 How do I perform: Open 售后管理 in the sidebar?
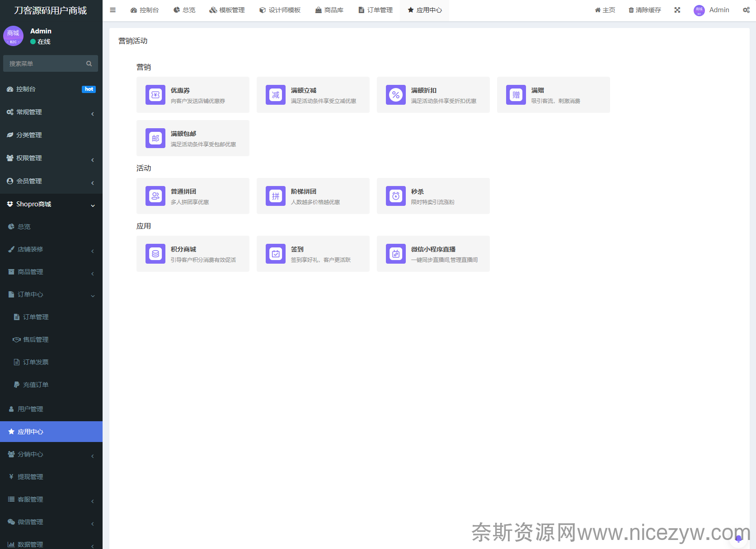(36, 340)
